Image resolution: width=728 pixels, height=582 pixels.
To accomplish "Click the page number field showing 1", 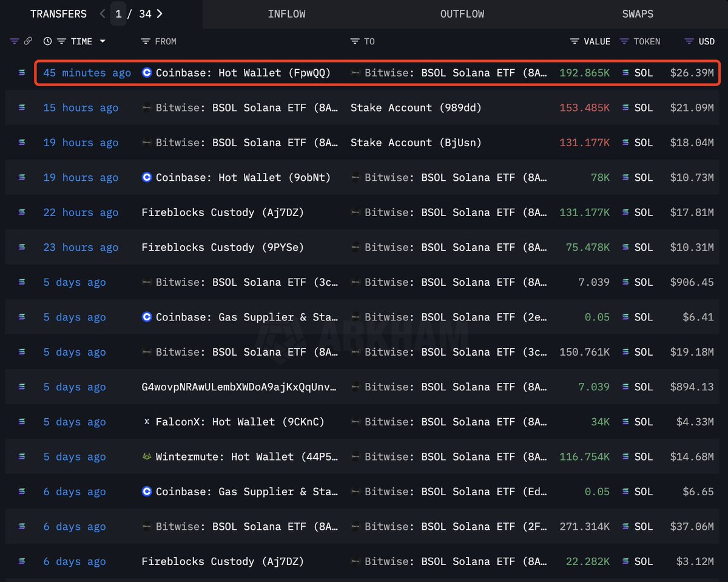I will pyautogui.click(x=118, y=13).
